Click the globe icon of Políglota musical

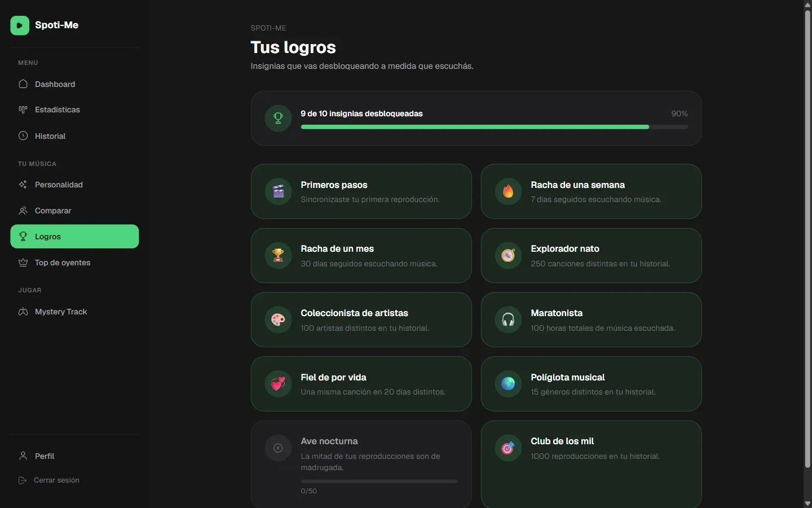coord(508,384)
